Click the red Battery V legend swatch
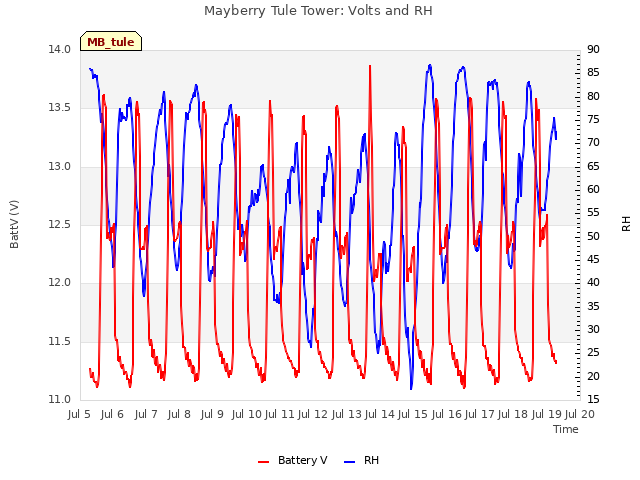The width and height of the screenshot is (640, 480). pyautogui.click(x=264, y=461)
